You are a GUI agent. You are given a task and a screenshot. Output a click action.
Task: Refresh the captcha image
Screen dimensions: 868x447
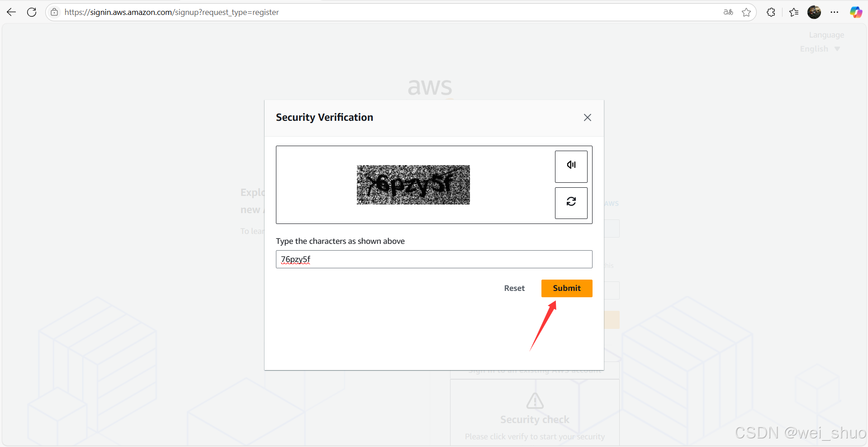coord(571,203)
